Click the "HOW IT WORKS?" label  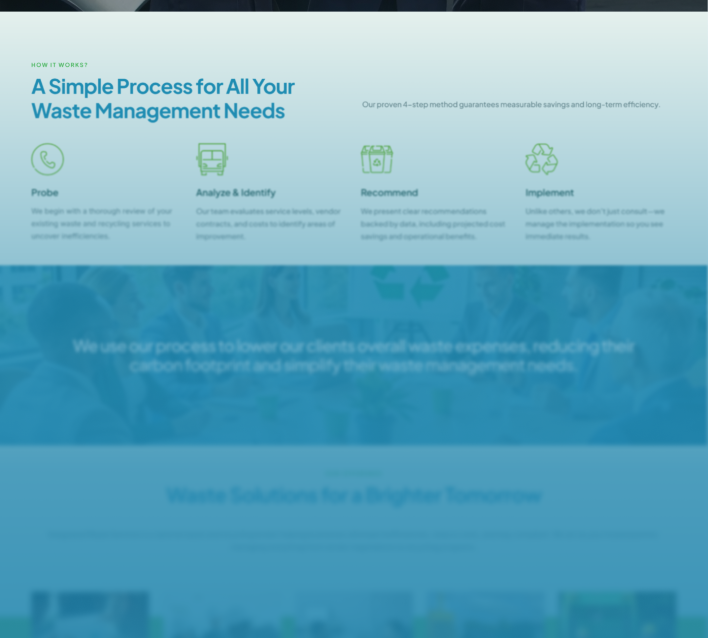(x=60, y=65)
